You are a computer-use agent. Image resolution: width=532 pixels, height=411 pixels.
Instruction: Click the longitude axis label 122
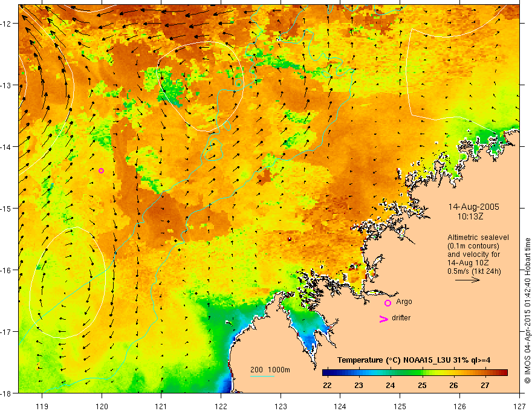(x=221, y=406)
